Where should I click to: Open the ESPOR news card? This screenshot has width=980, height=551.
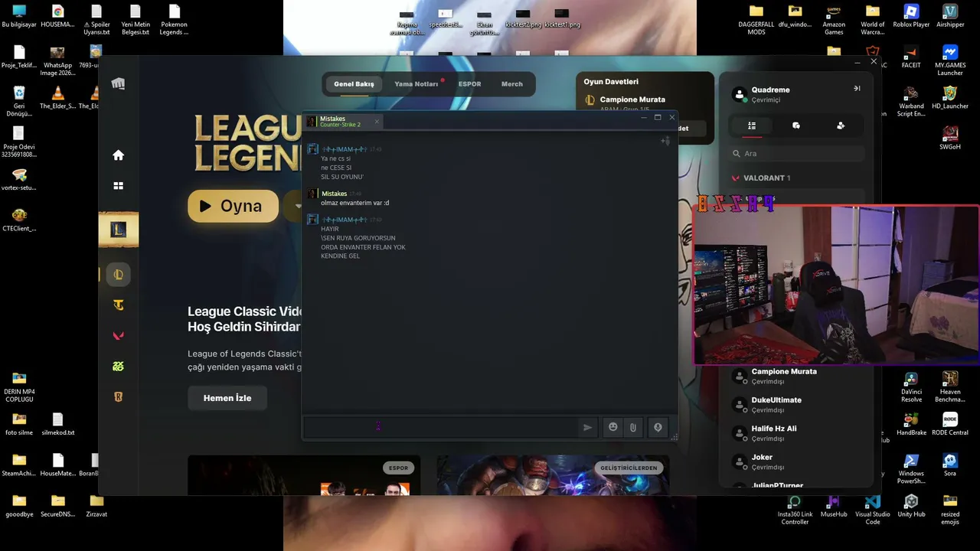[304, 475]
